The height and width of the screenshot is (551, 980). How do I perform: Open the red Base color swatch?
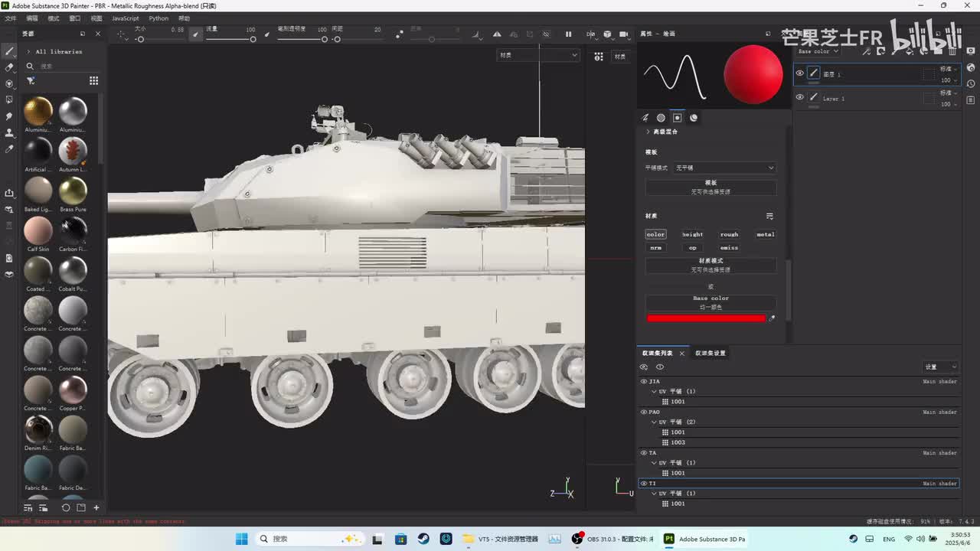[x=705, y=318]
